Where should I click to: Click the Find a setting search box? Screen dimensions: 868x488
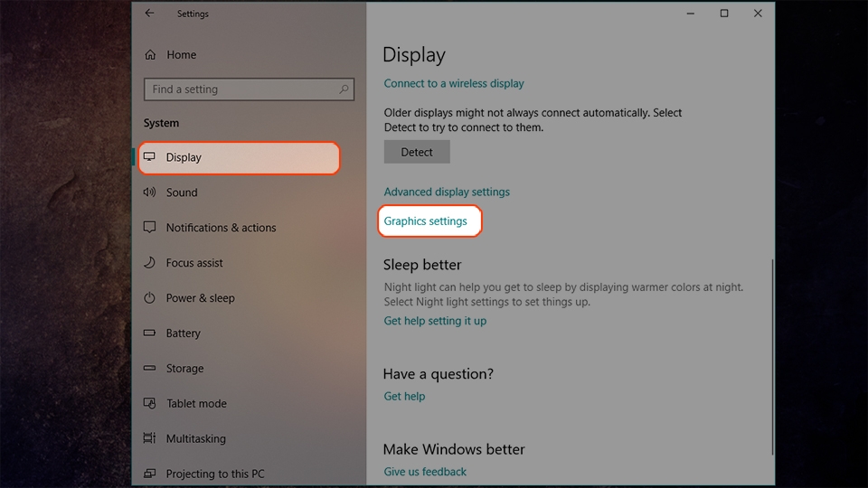click(249, 89)
